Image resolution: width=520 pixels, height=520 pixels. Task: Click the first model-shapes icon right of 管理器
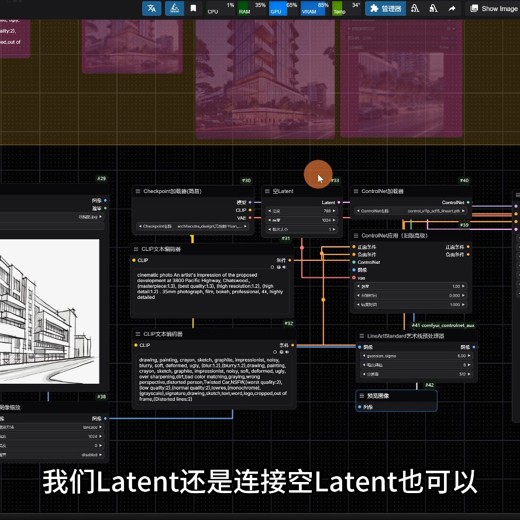[415, 8]
